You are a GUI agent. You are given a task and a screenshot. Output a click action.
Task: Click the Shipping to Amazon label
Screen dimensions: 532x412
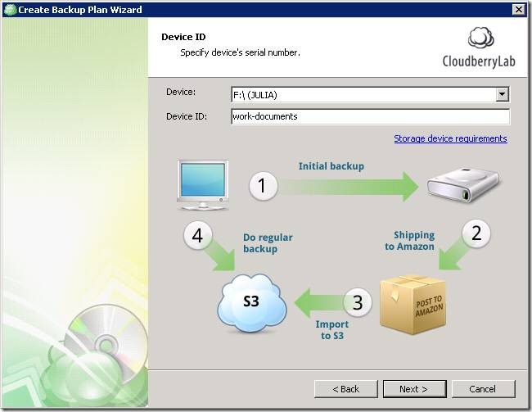pos(409,241)
